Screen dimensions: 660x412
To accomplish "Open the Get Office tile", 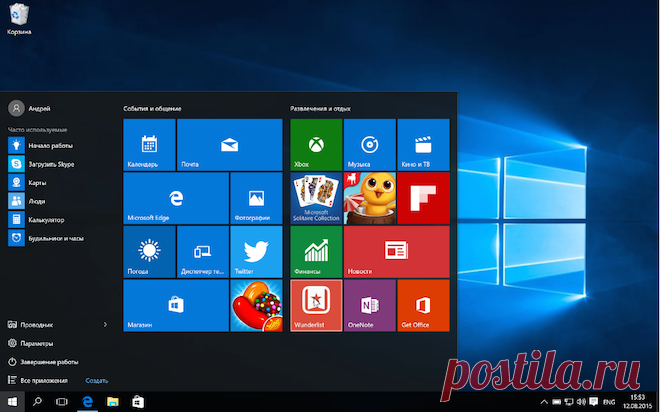I will click(x=423, y=306).
